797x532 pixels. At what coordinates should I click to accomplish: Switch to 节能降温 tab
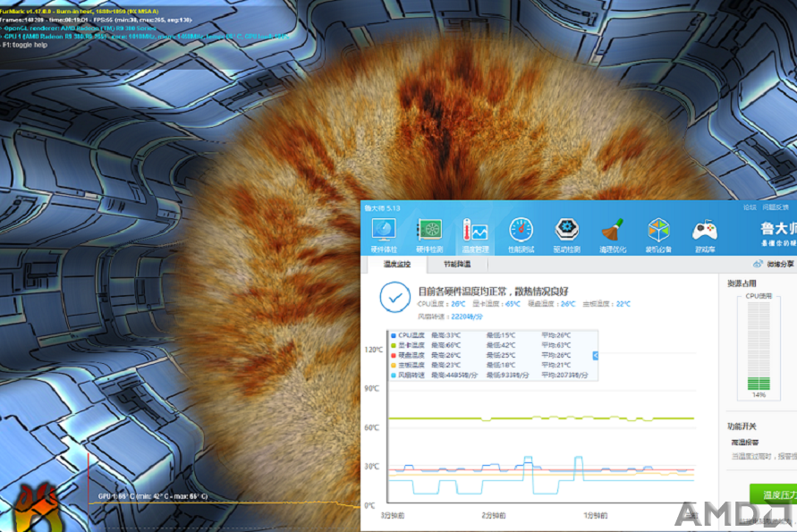click(457, 265)
